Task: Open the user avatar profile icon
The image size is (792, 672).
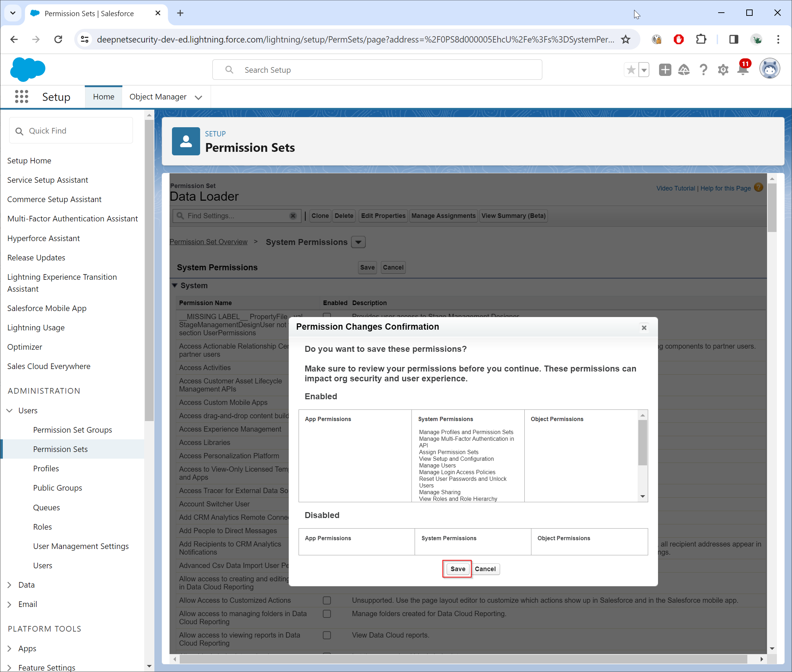Action: click(769, 69)
